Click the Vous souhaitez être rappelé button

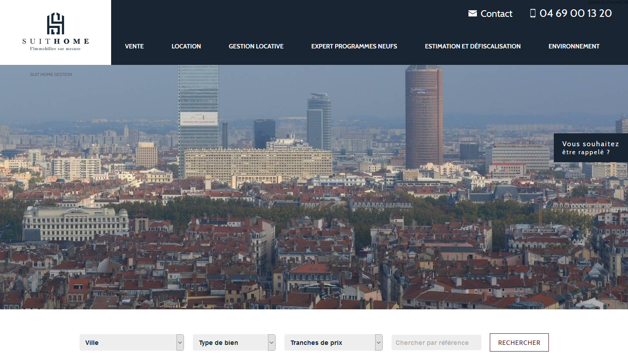(591, 148)
